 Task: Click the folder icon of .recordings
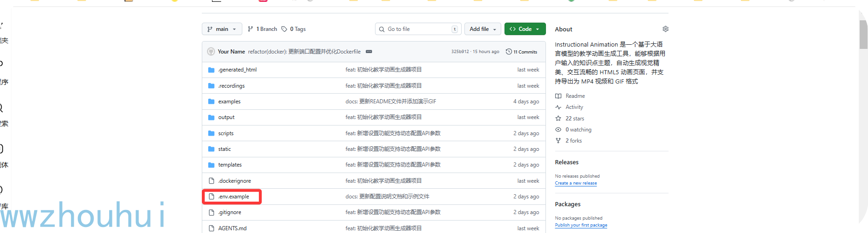[x=211, y=86]
